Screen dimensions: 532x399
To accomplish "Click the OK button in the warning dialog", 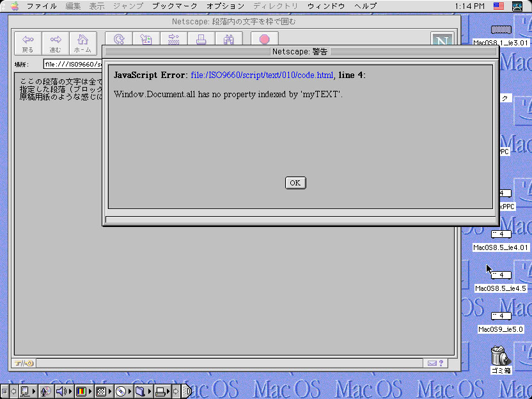I will coord(295,183).
